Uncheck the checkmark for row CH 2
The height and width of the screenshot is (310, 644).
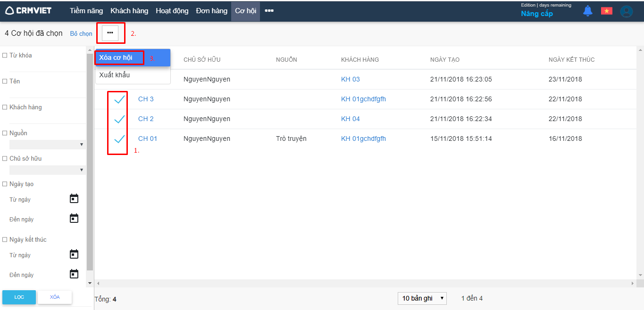[119, 119]
